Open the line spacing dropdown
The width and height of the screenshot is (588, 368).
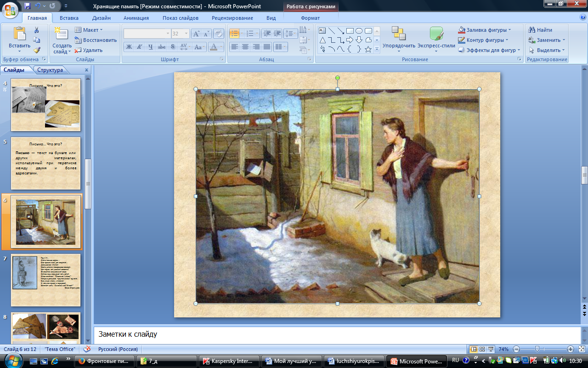point(290,34)
